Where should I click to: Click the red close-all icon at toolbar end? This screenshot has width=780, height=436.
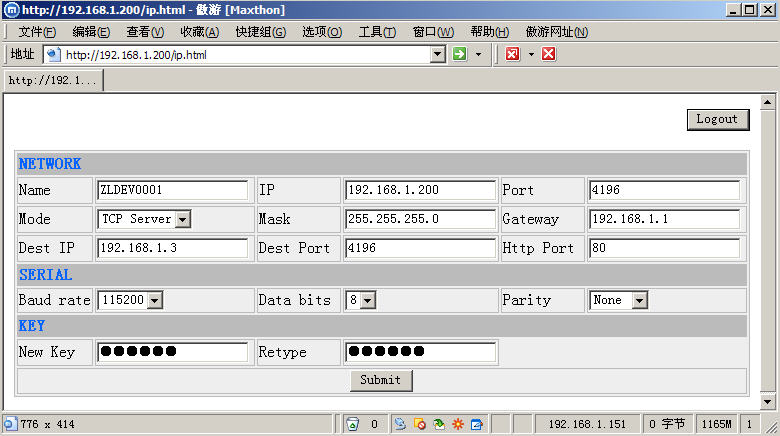[x=548, y=54]
